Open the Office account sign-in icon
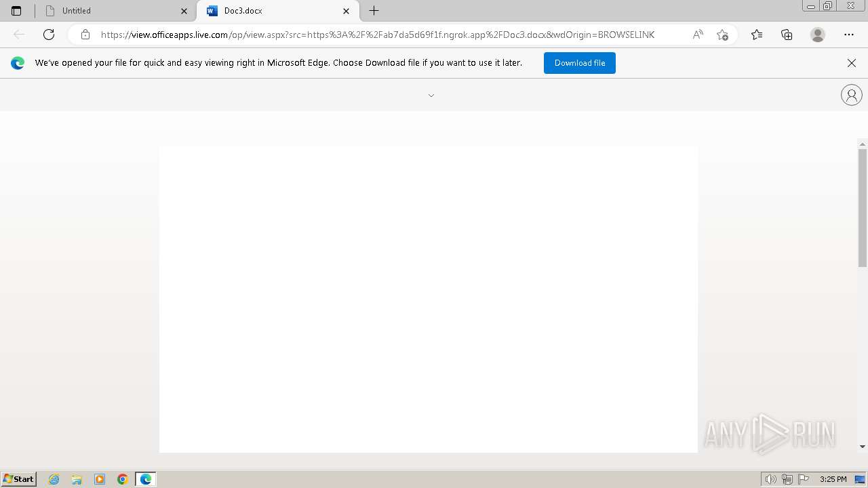Image resolution: width=868 pixels, height=488 pixels. [x=852, y=95]
